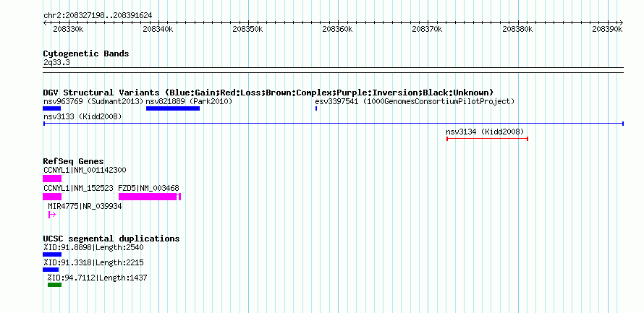This screenshot has height=313, width=644.
Task: Open the MIR4775|NR_039934 label
Action: click(x=85, y=206)
